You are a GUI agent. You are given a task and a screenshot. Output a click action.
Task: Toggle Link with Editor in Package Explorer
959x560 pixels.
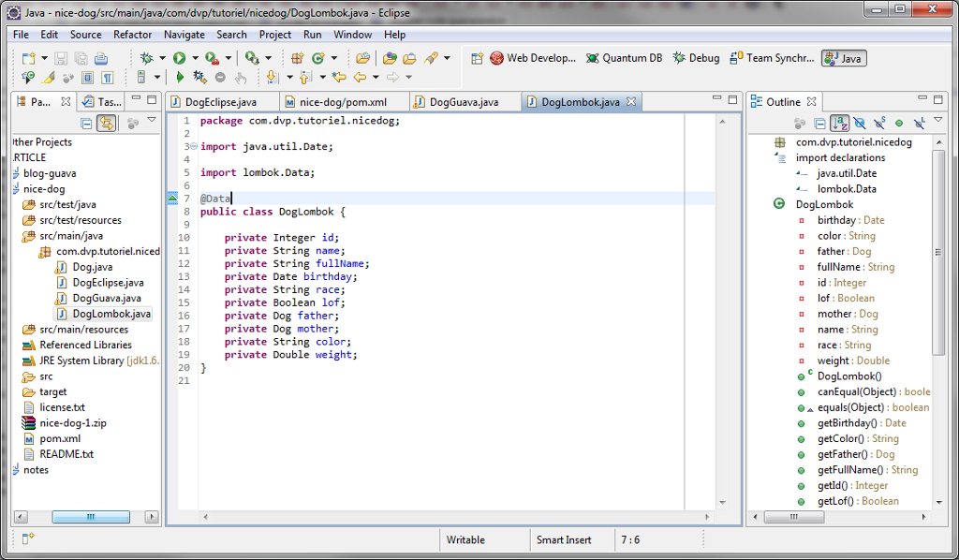click(107, 123)
